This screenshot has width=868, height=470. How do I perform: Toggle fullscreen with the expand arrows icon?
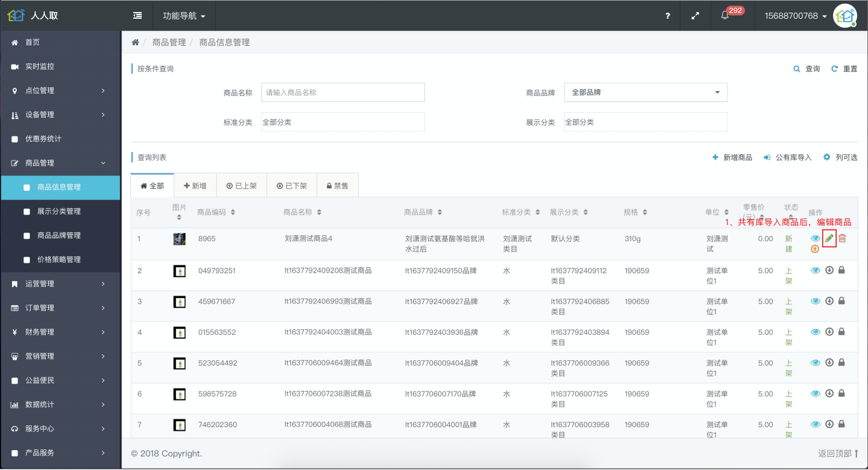click(695, 16)
